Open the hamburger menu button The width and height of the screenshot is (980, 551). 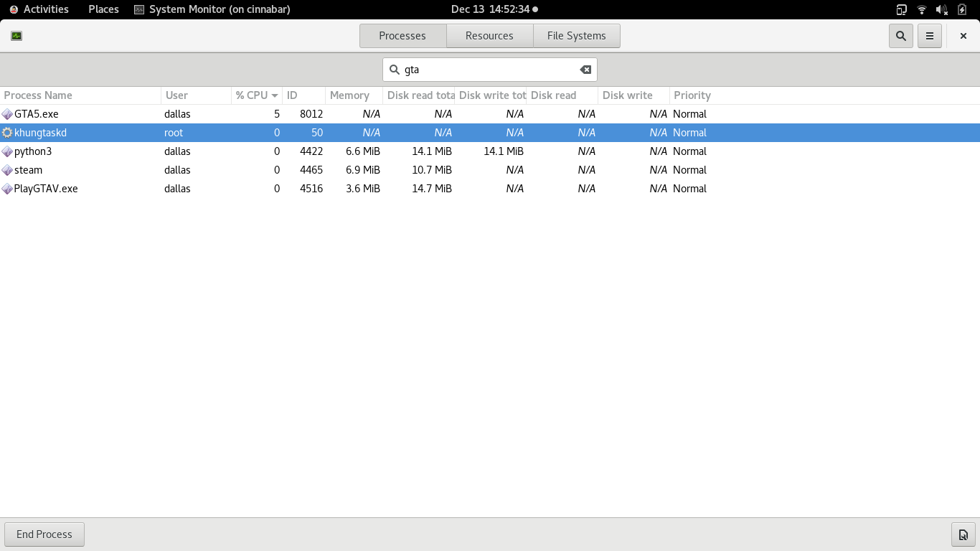pyautogui.click(x=930, y=36)
